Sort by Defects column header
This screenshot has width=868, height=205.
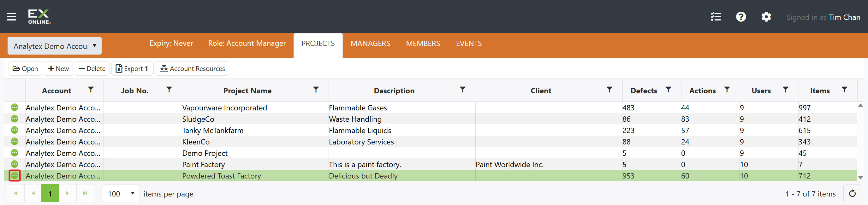pos(644,91)
